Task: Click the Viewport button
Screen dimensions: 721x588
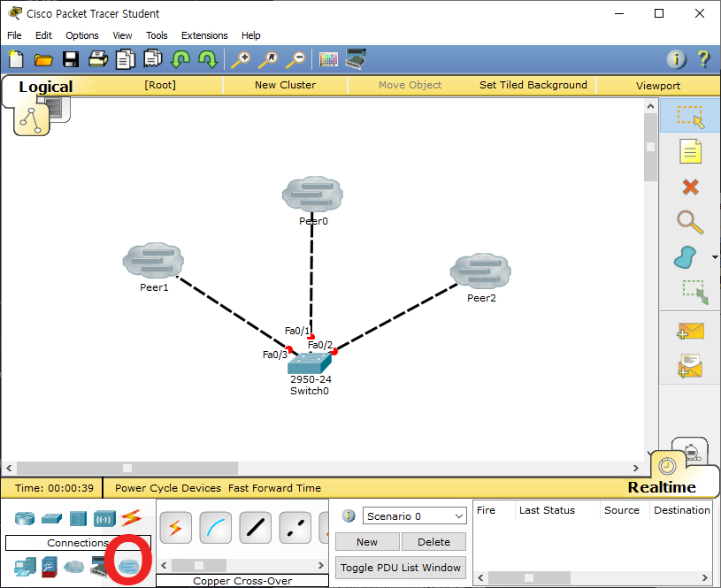Action: (658, 86)
